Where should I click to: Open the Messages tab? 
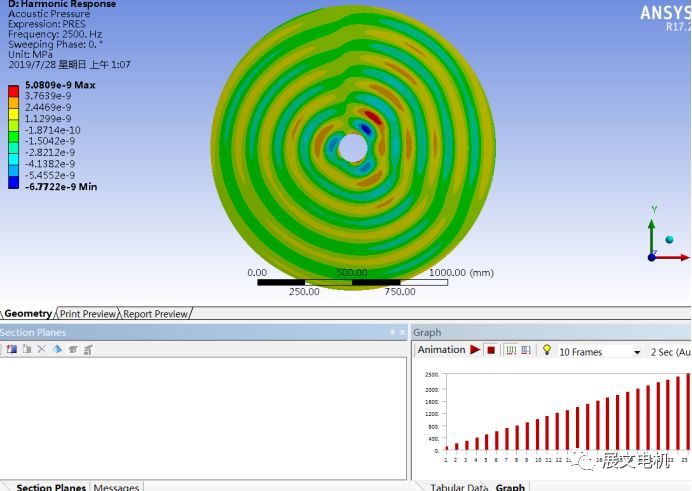tap(116, 487)
